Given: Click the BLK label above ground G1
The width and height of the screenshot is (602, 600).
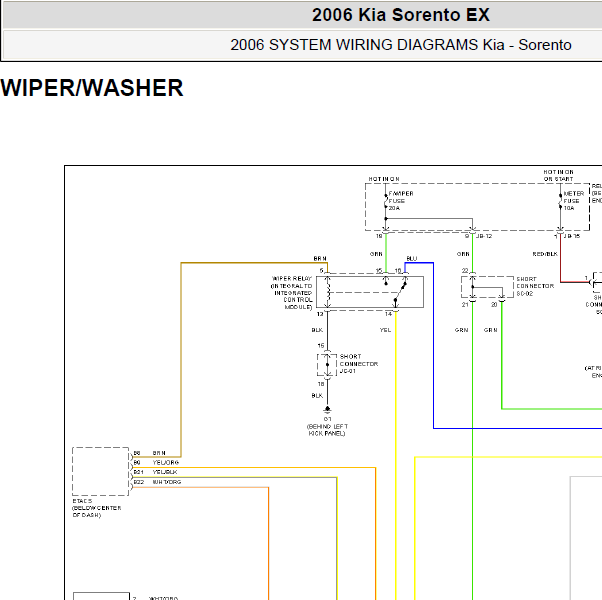Looking at the screenshot, I should pos(317,396).
